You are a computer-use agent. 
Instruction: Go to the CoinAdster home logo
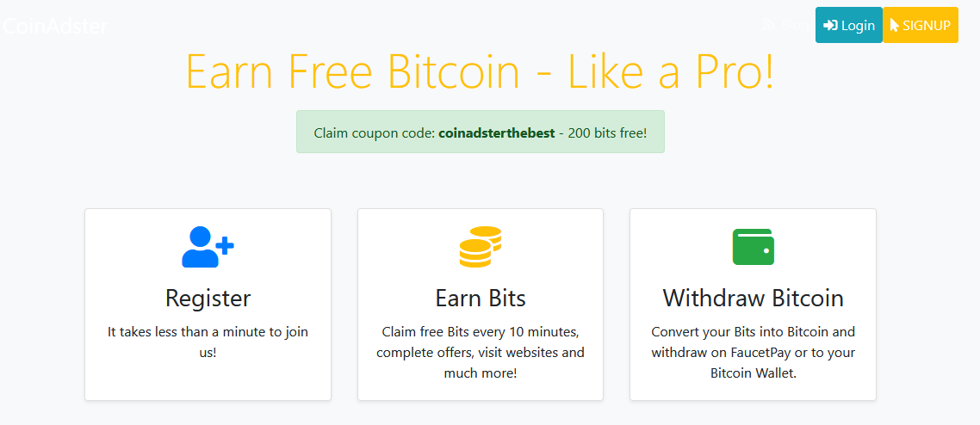point(53,26)
